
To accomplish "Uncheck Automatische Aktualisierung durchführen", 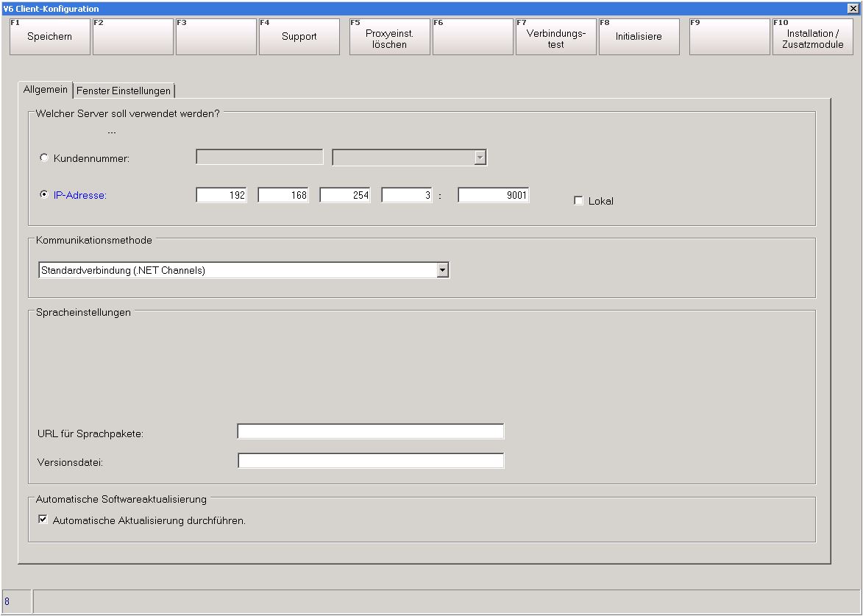I will [x=43, y=520].
